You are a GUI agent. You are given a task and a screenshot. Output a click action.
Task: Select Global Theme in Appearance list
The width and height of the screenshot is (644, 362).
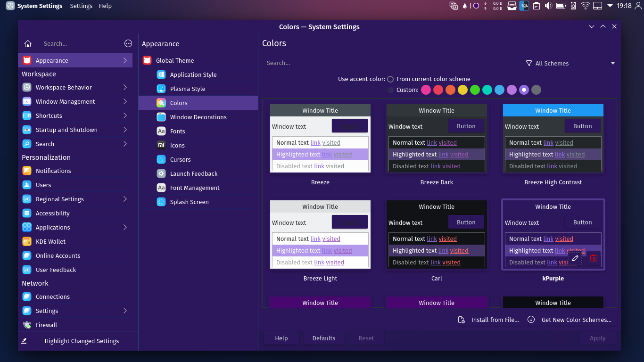coord(198,60)
